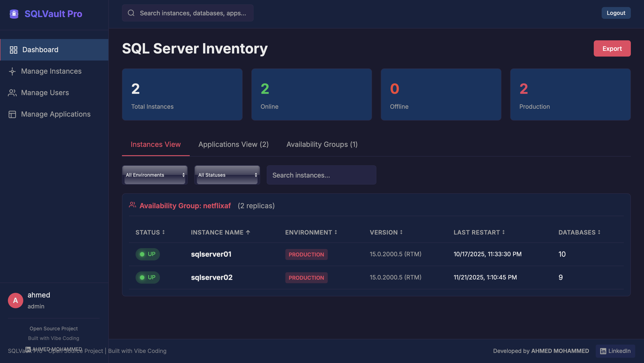
Task: Click the Manage Users people icon
Action: click(x=12, y=93)
